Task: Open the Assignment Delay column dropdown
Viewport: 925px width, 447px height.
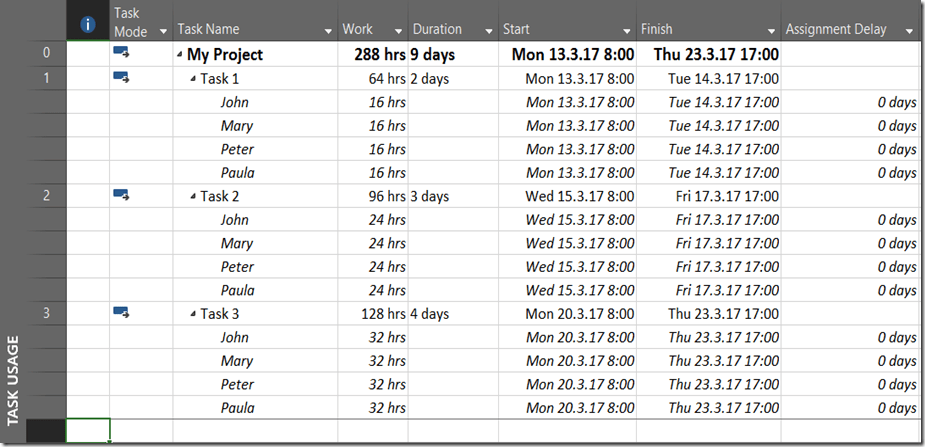Action: tap(908, 31)
